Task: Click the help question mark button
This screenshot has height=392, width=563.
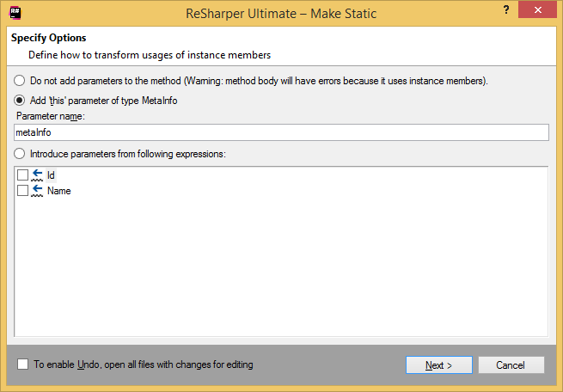Action: [506, 9]
